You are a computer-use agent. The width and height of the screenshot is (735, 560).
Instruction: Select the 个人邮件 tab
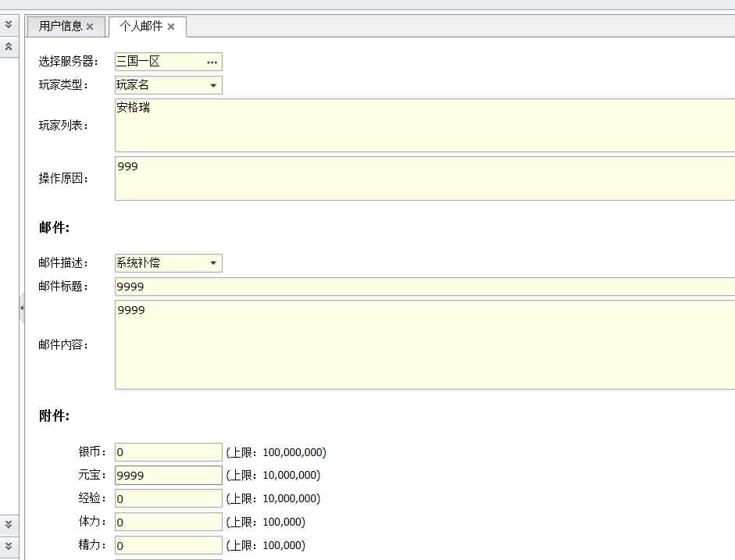[x=141, y=26]
